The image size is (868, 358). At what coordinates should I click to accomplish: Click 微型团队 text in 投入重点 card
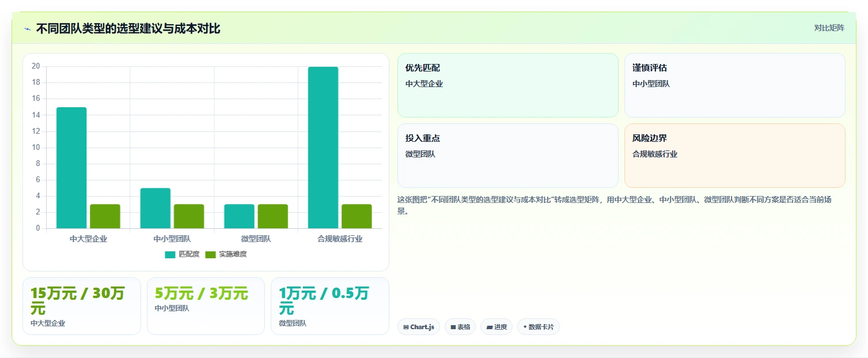pyautogui.click(x=420, y=154)
